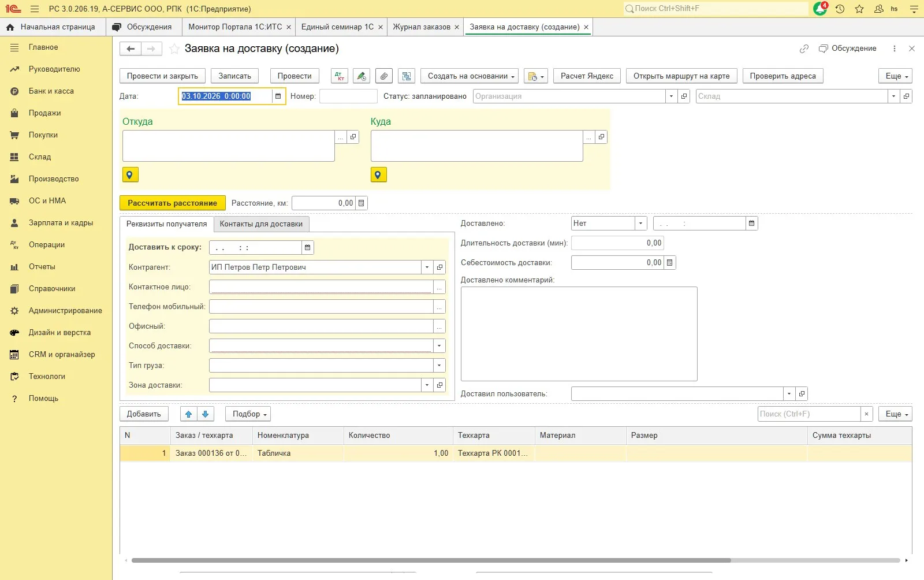The image size is (924, 580).
Task: Switch to Контакты для доставки tab
Action: coord(261,224)
